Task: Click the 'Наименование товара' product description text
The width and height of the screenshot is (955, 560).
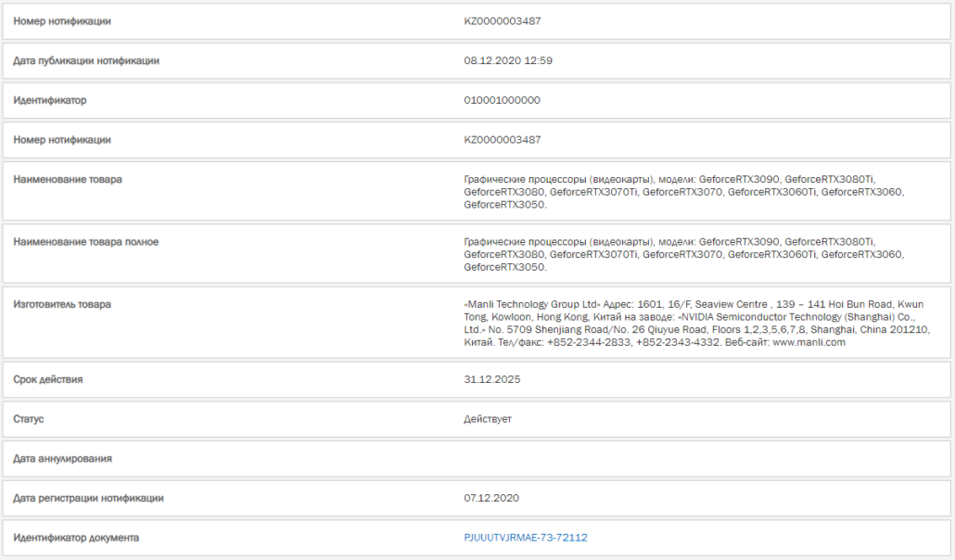Action: (684, 192)
